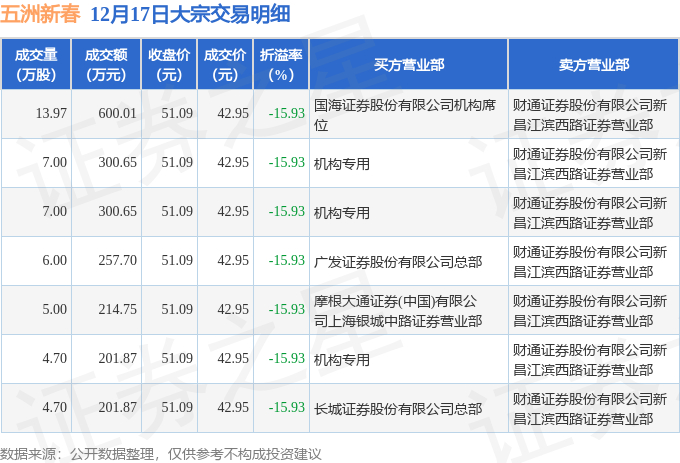Click the 卖方营业部 column header
680x463 pixels.
[594, 65]
